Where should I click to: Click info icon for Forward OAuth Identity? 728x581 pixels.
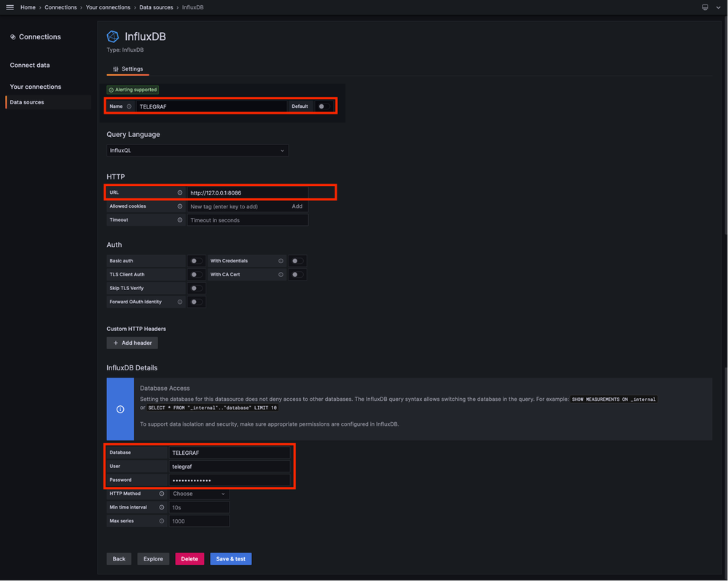[x=180, y=302]
